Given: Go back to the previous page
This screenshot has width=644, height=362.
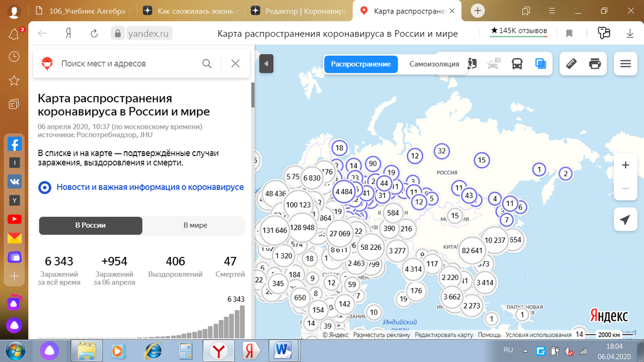Looking at the screenshot, I should 42,34.
